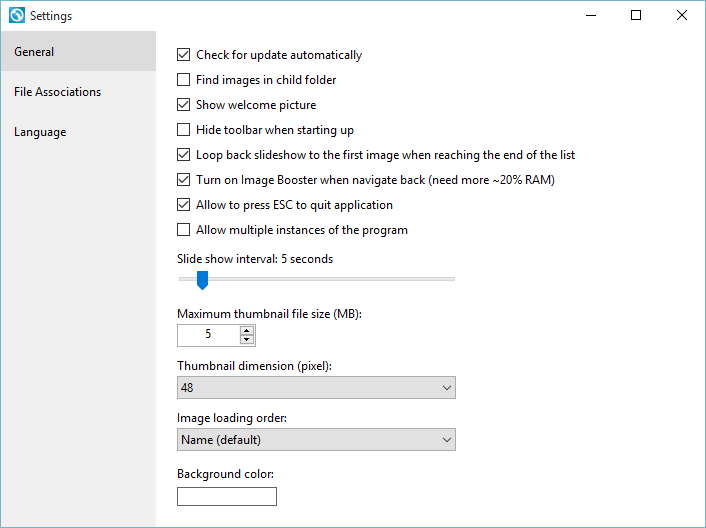Disable Turn on Image Booster option

[x=183, y=180]
